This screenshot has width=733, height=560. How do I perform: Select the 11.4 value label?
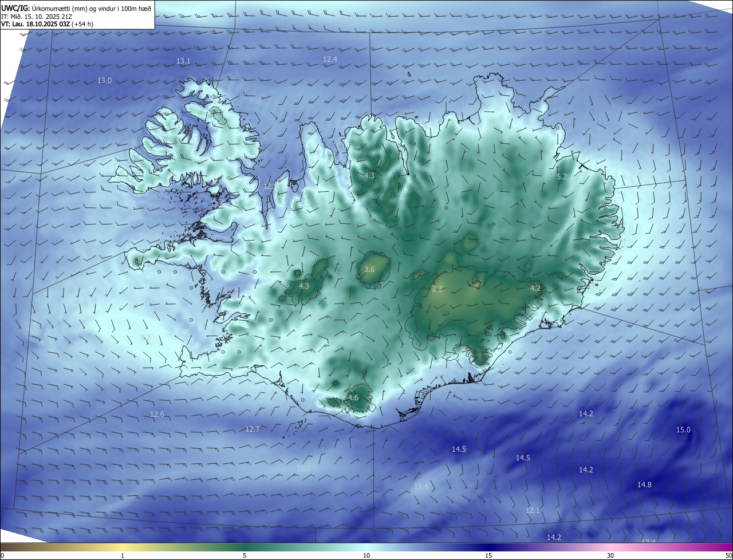click(421, 487)
